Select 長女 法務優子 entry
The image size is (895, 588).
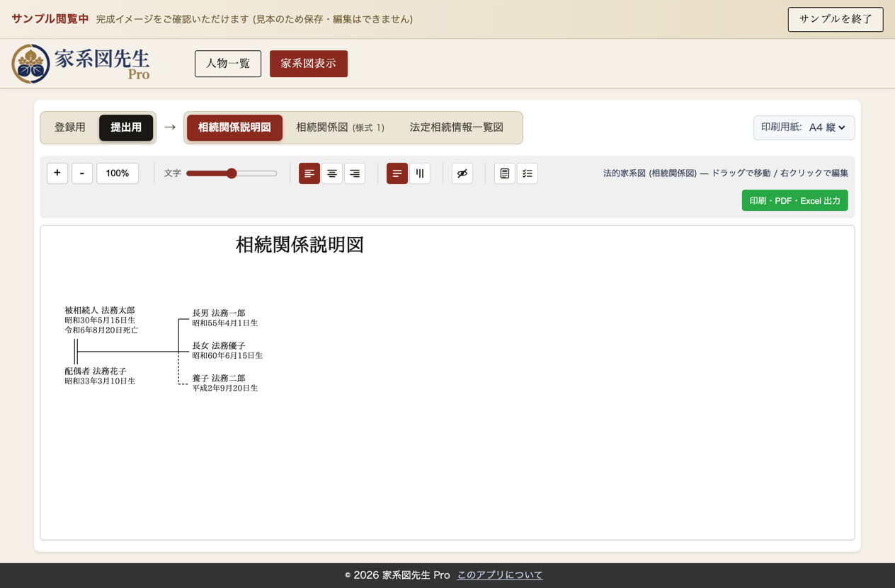(219, 345)
